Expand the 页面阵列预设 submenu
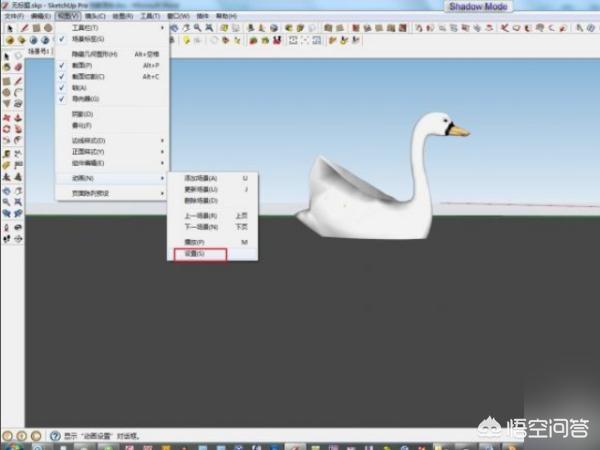 click(112, 193)
